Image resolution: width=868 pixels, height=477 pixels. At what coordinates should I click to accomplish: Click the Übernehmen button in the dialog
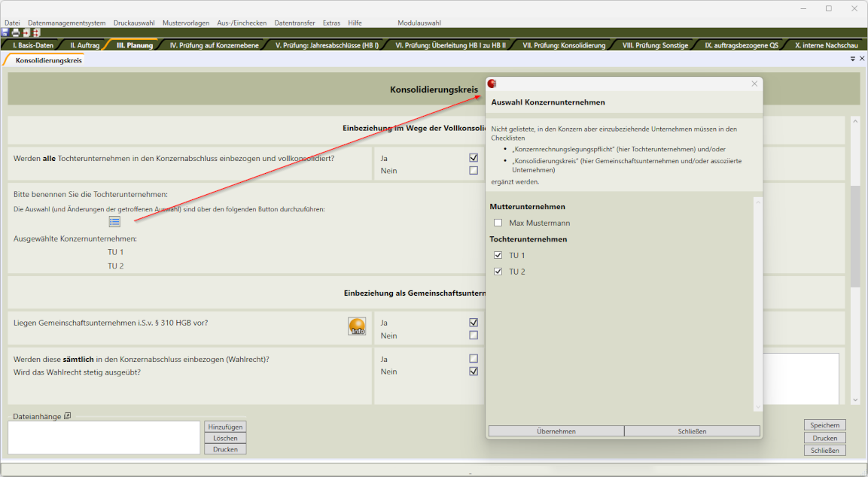coord(556,431)
